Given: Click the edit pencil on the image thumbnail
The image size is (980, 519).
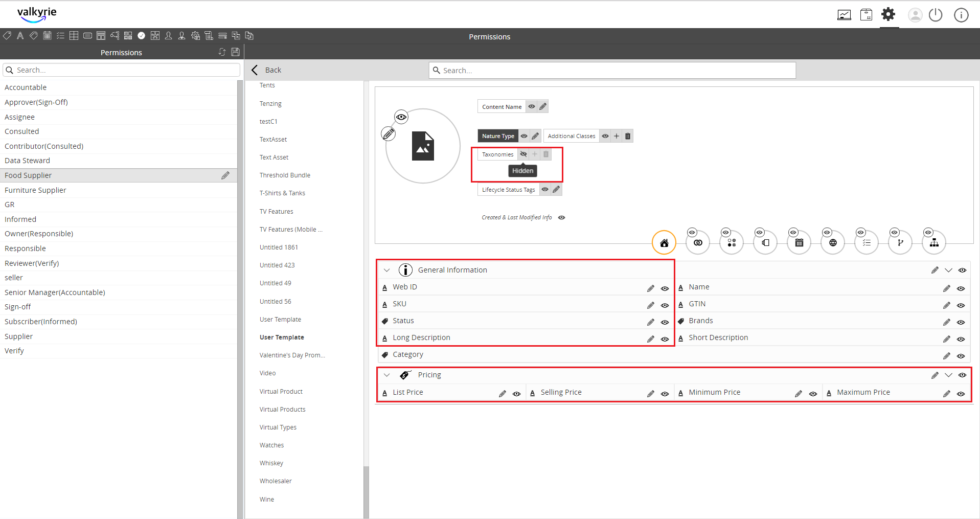Looking at the screenshot, I should [389, 134].
